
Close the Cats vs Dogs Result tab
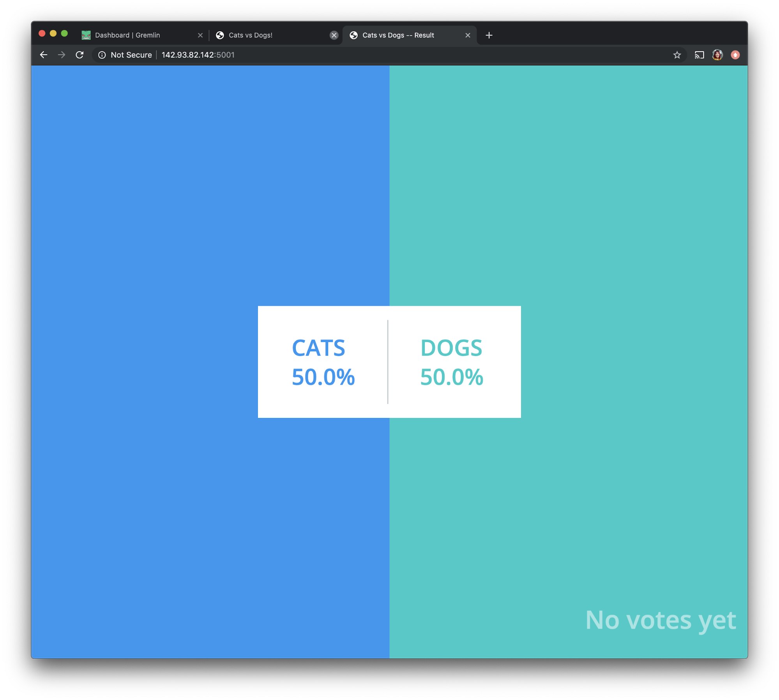[469, 35]
